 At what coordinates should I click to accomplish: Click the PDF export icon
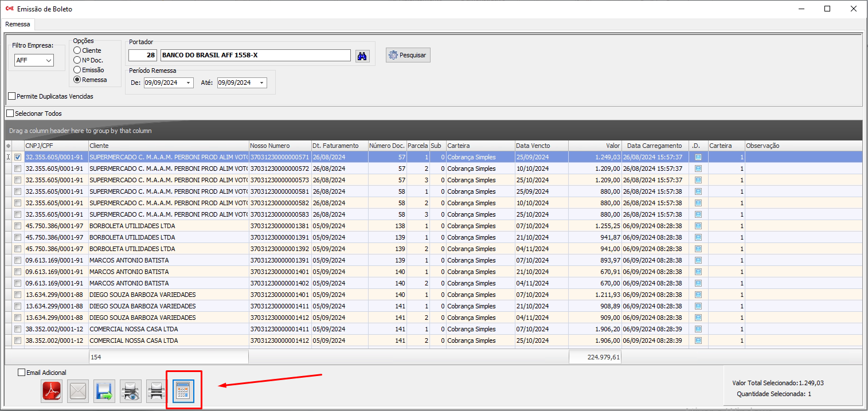(51, 391)
